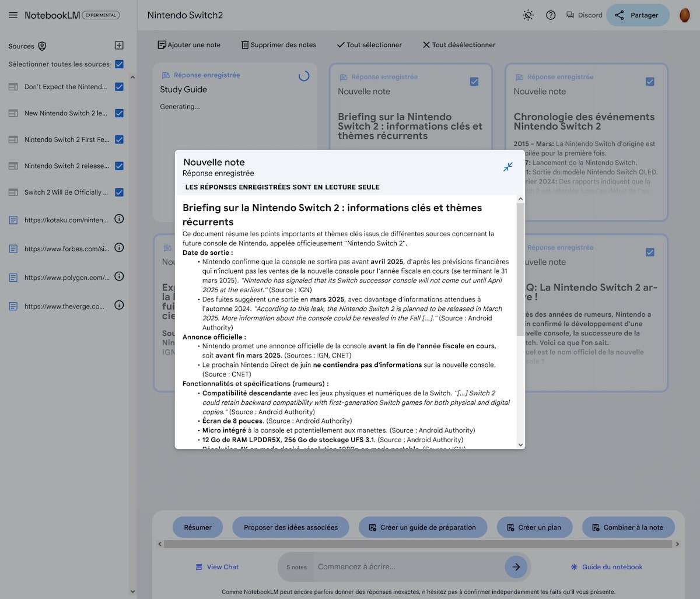The width and height of the screenshot is (700, 599).
Task: Open the polygon.com source document icon
Action: 13,277
